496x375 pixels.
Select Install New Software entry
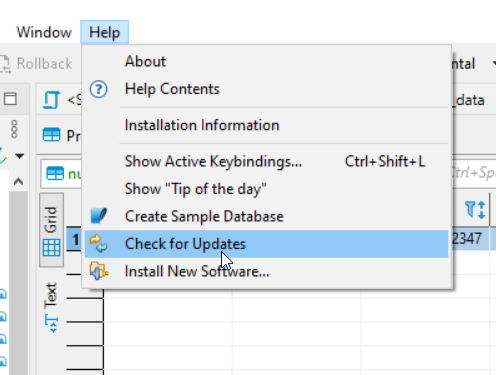(x=266, y=271)
